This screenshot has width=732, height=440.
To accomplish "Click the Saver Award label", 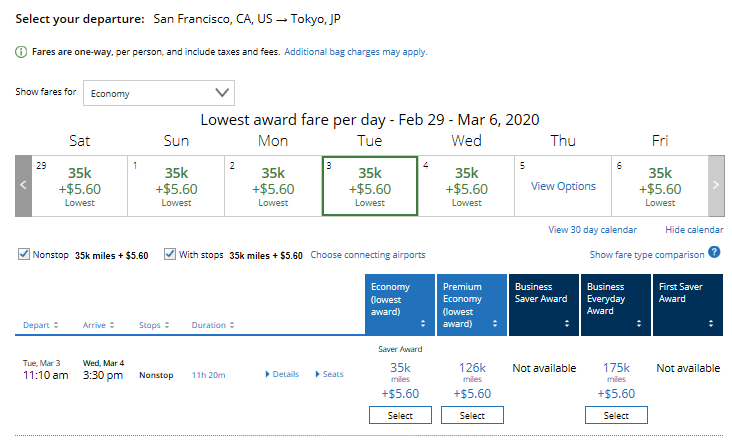I will click(x=400, y=349).
